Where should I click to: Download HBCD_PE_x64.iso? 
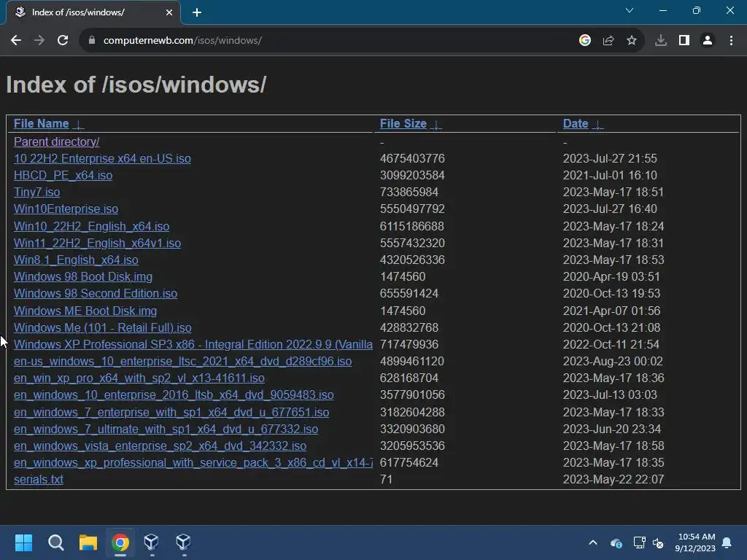(63, 175)
